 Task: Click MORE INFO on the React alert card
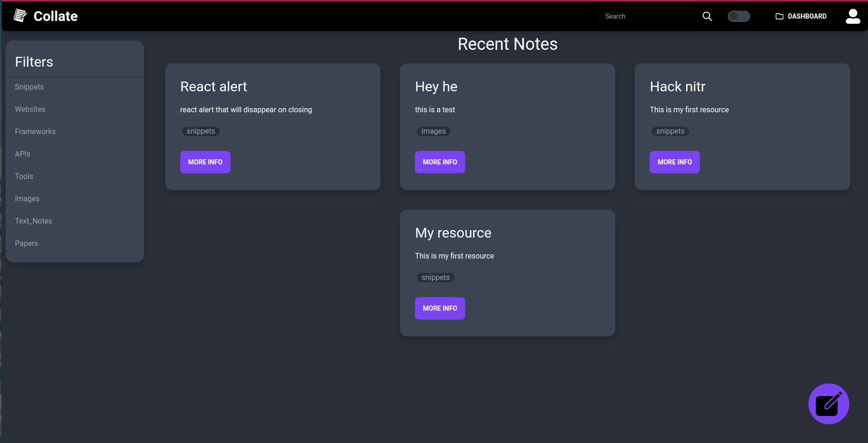pyautogui.click(x=205, y=162)
